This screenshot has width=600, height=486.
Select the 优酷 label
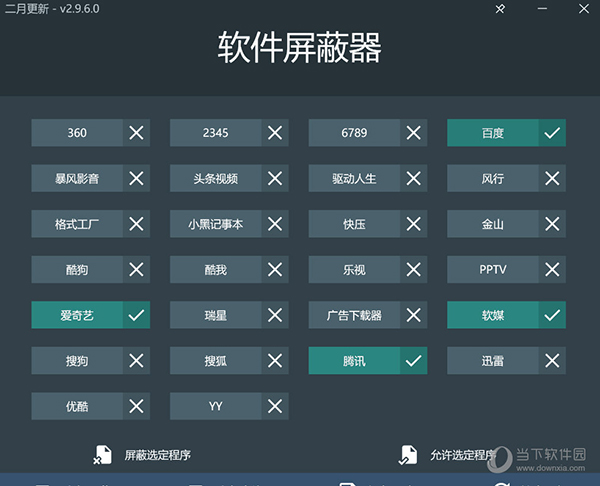point(77,406)
